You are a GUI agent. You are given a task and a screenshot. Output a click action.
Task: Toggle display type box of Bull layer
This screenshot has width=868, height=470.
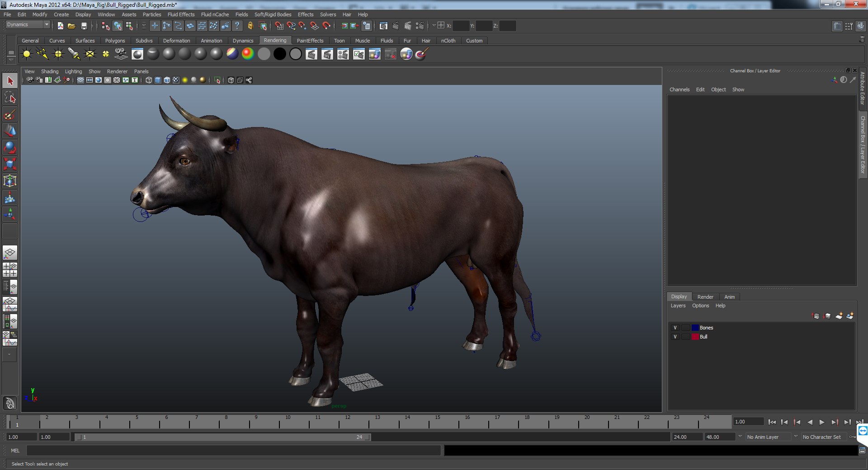[685, 337]
